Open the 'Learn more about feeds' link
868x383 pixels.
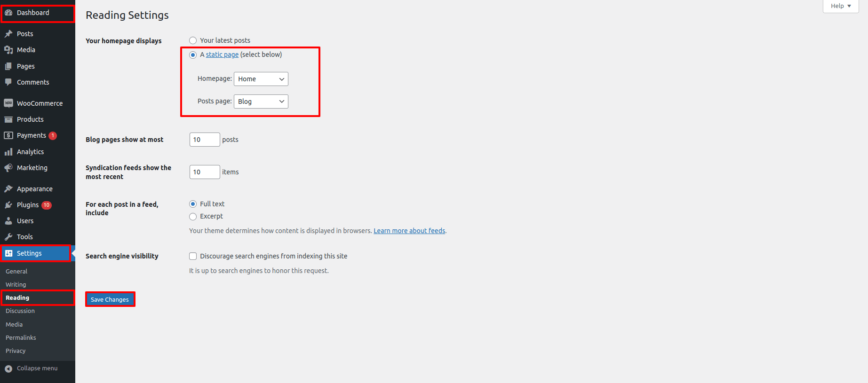click(409, 231)
